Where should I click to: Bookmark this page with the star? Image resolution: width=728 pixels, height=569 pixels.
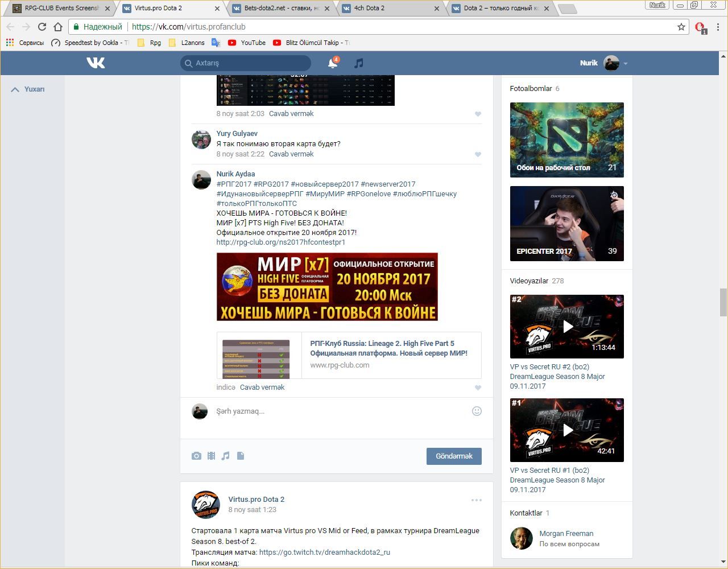pos(681,27)
